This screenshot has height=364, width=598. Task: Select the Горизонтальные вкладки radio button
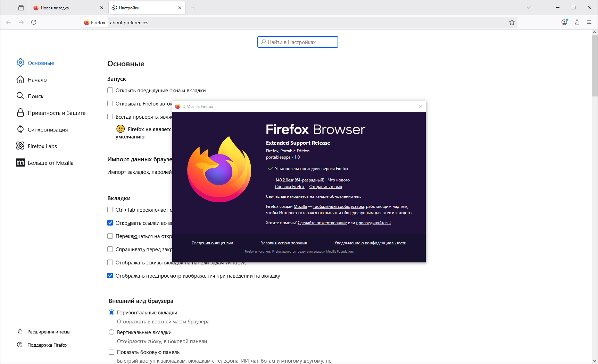click(x=111, y=312)
